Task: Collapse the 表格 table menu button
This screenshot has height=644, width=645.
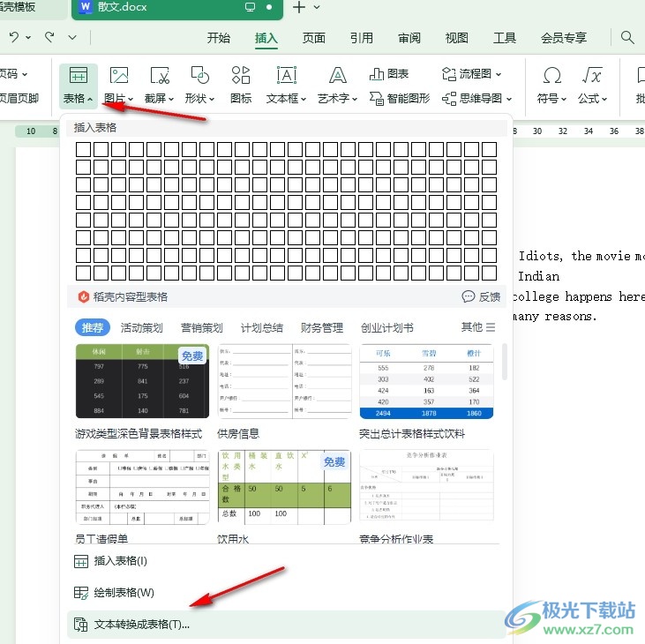Action: (x=79, y=86)
